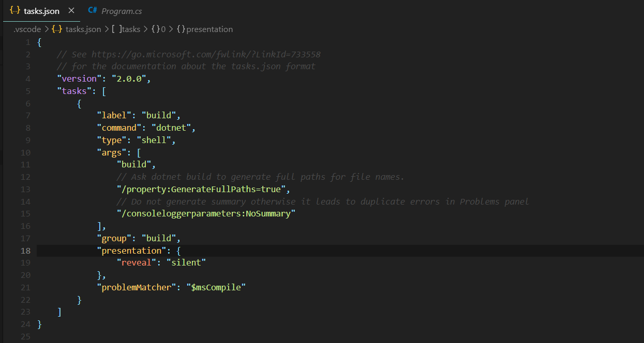
Task: Click the "problemMatcher" key on line 21
Action: click(x=137, y=287)
